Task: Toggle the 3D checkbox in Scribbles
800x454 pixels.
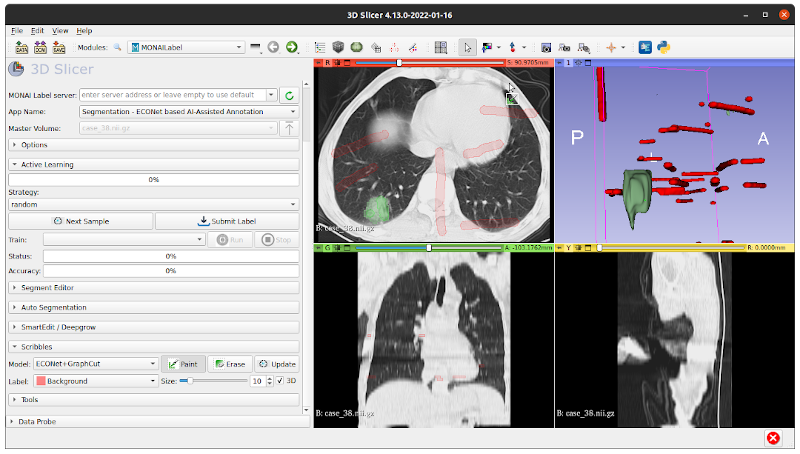Action: point(280,381)
